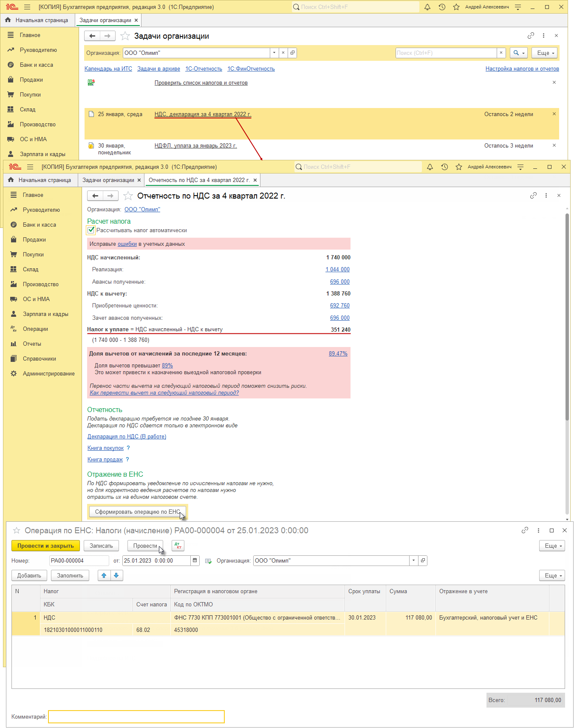The width and height of the screenshot is (574, 728).
Task: Open Продажи section in middle window sidebar
Action: [x=34, y=239]
